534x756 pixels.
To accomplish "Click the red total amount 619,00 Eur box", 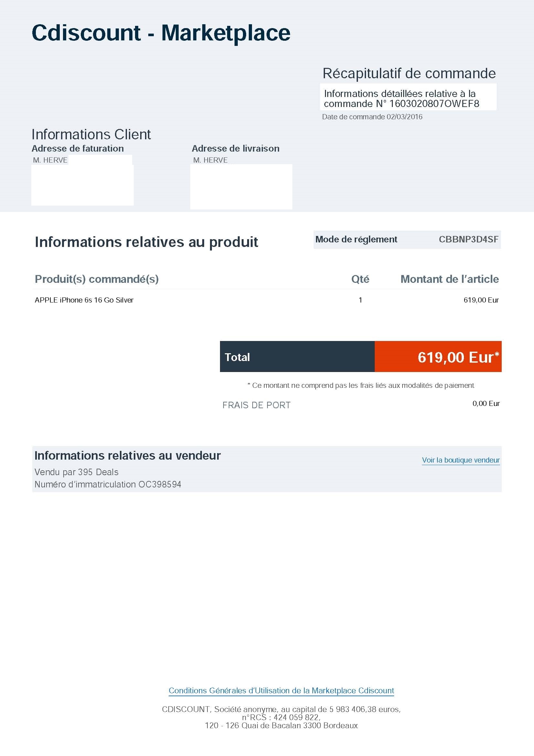I will (x=438, y=357).
